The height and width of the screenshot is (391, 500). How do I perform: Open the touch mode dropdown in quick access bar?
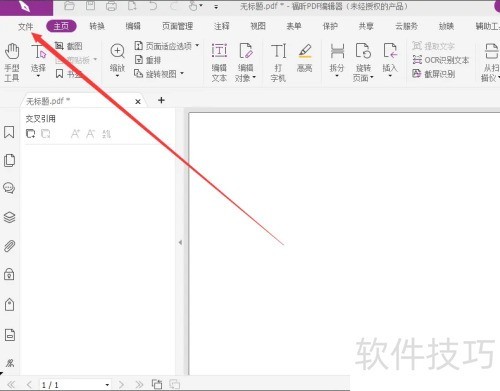(x=201, y=6)
